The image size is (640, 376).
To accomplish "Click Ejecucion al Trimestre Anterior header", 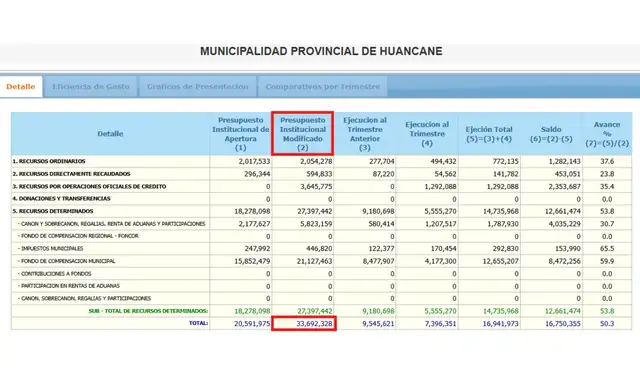I will tap(365, 134).
